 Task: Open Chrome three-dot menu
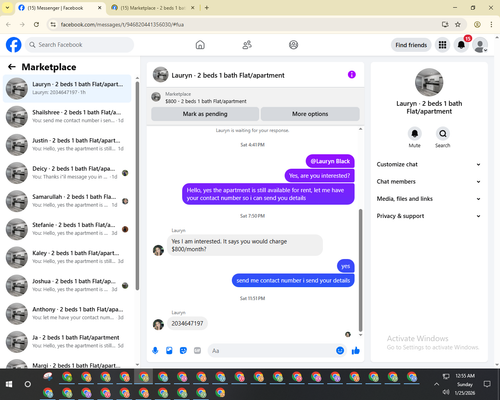pyautogui.click(x=491, y=24)
